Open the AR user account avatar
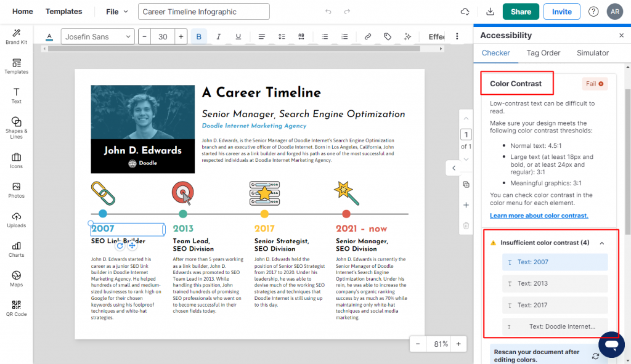Screen dimensions: 631x364 pyautogui.click(x=615, y=12)
